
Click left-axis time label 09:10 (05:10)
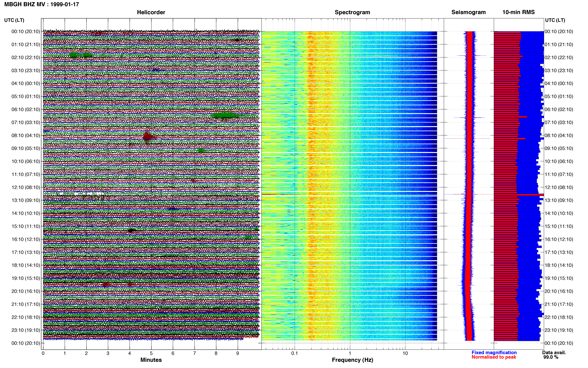coord(26,148)
